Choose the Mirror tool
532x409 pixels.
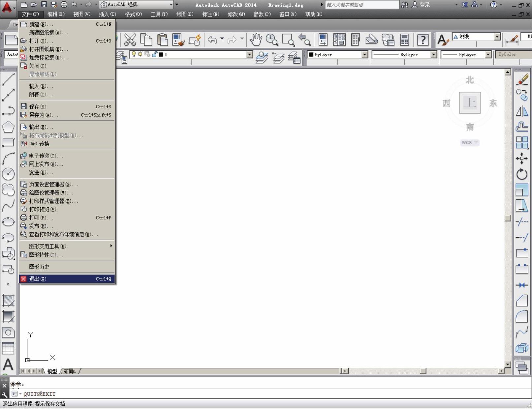click(521, 111)
